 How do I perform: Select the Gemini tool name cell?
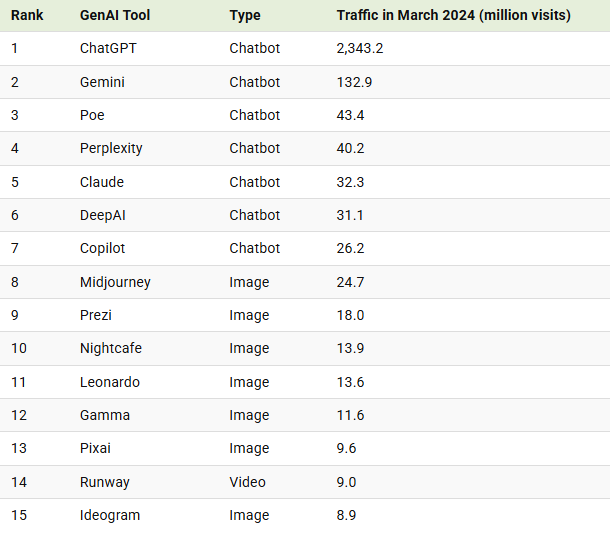[102, 82]
